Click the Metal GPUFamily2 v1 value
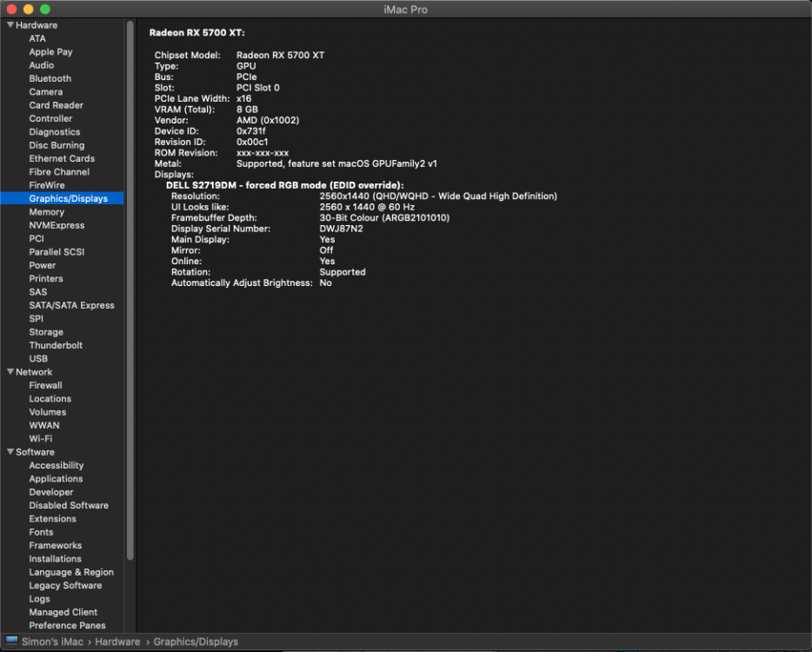 point(336,163)
